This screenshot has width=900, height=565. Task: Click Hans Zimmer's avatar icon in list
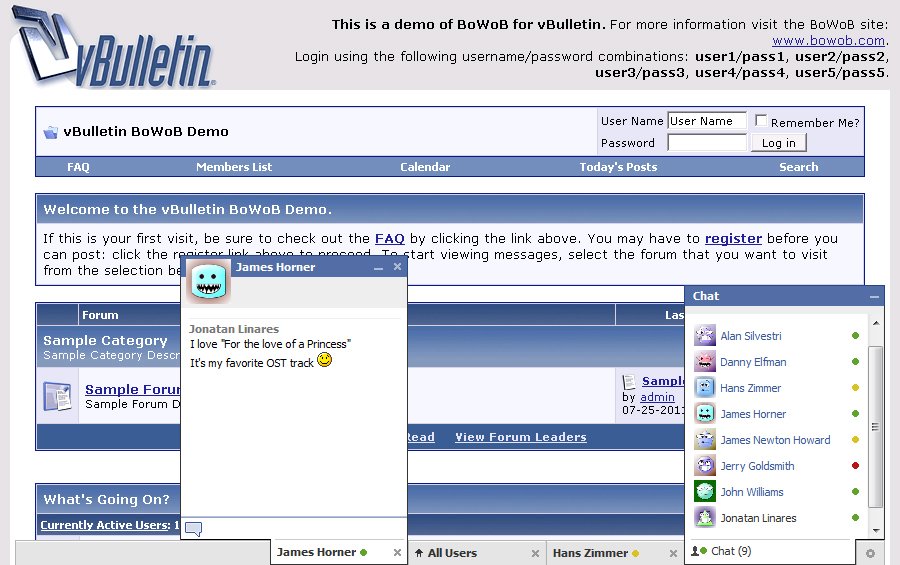(705, 388)
